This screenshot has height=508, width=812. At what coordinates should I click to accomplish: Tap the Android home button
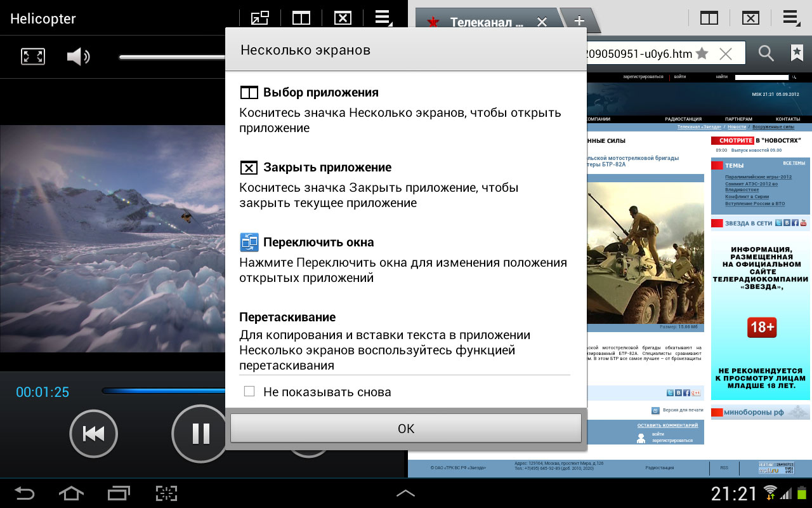71,493
